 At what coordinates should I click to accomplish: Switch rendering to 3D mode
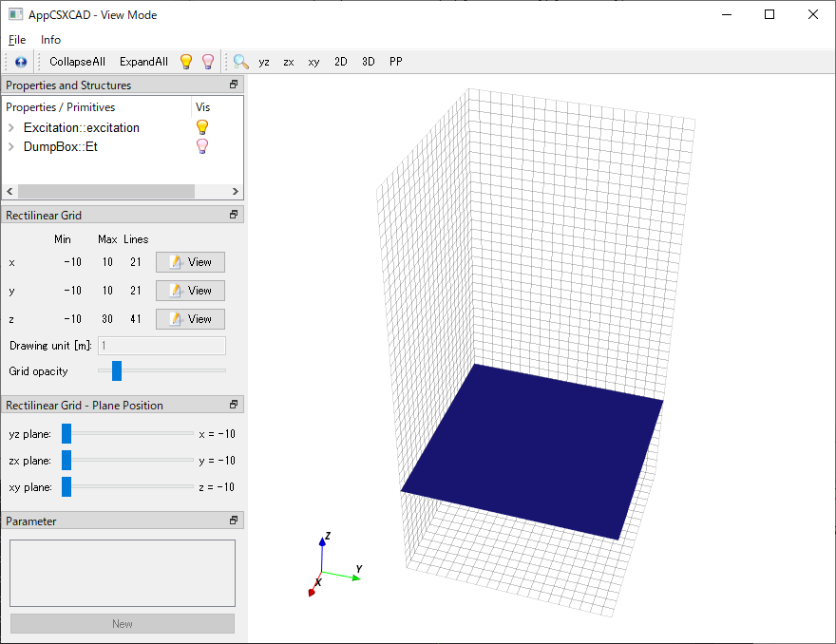tap(368, 61)
